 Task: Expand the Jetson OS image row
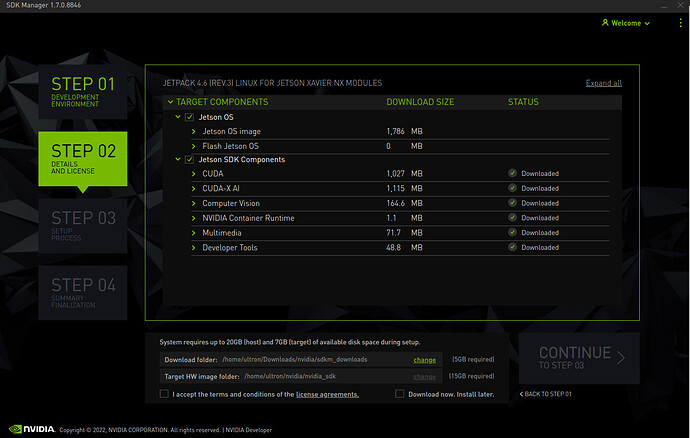coord(194,131)
